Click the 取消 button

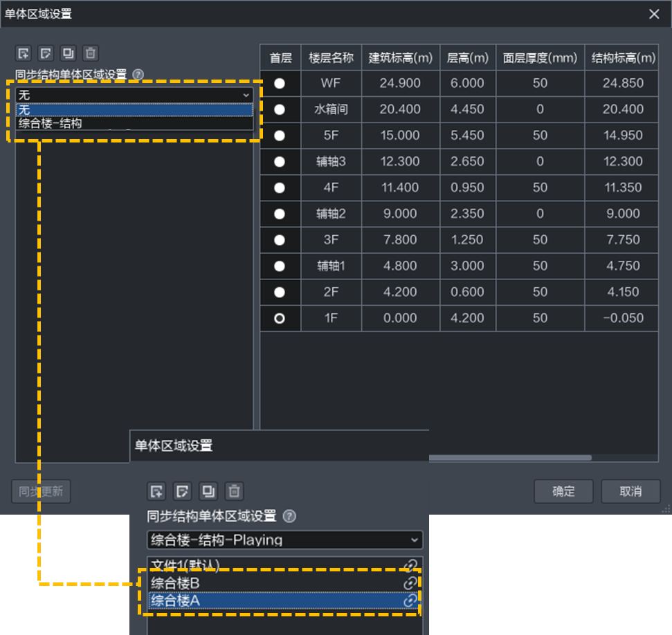[630, 491]
